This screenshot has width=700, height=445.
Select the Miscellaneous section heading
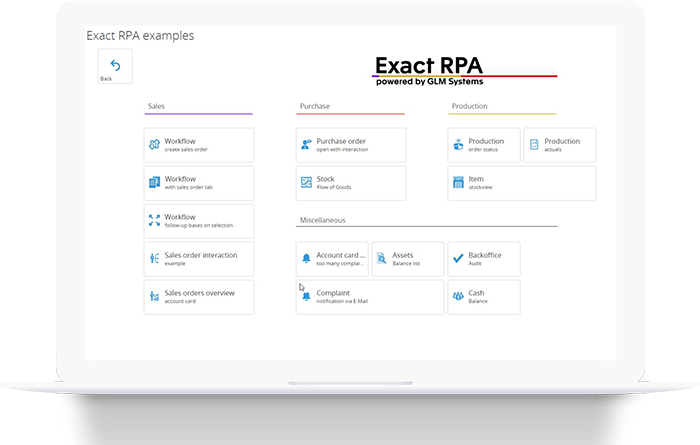pyautogui.click(x=322, y=220)
